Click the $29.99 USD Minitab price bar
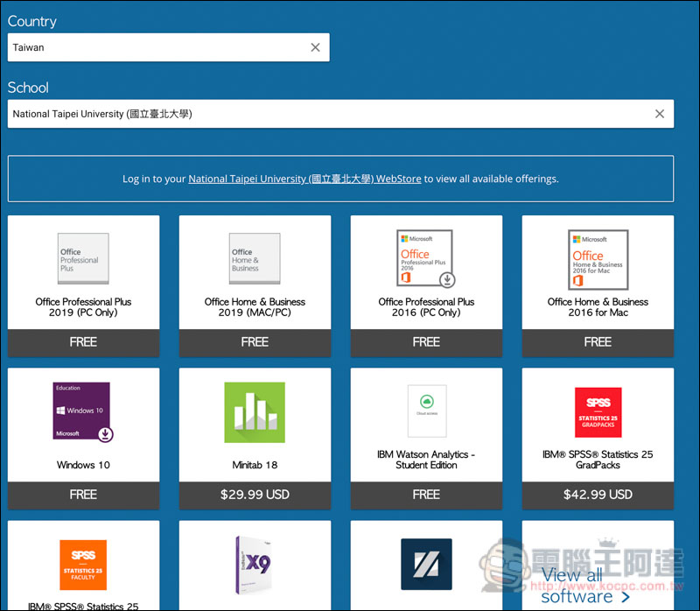The image size is (700, 611). (255, 495)
